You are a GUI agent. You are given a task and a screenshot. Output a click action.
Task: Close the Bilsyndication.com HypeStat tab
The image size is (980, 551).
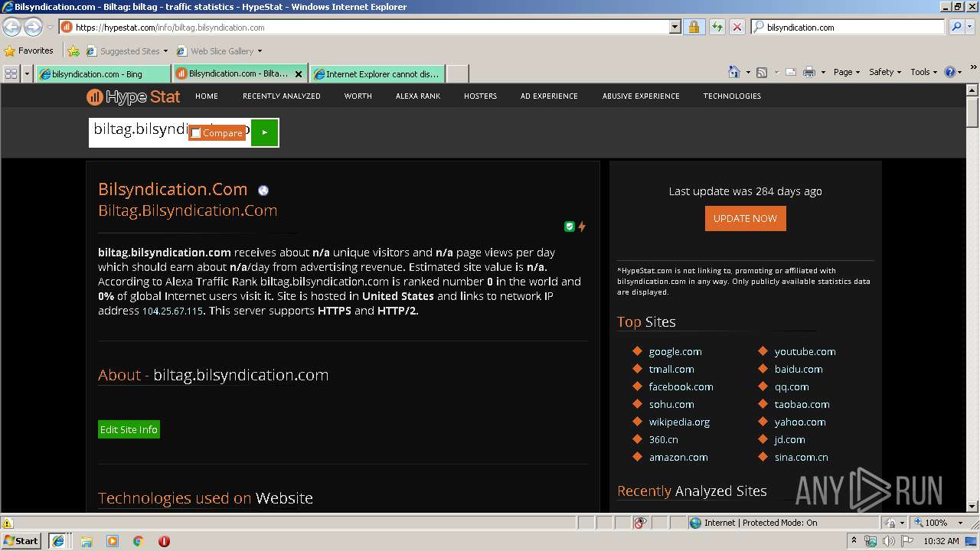pyautogui.click(x=299, y=74)
